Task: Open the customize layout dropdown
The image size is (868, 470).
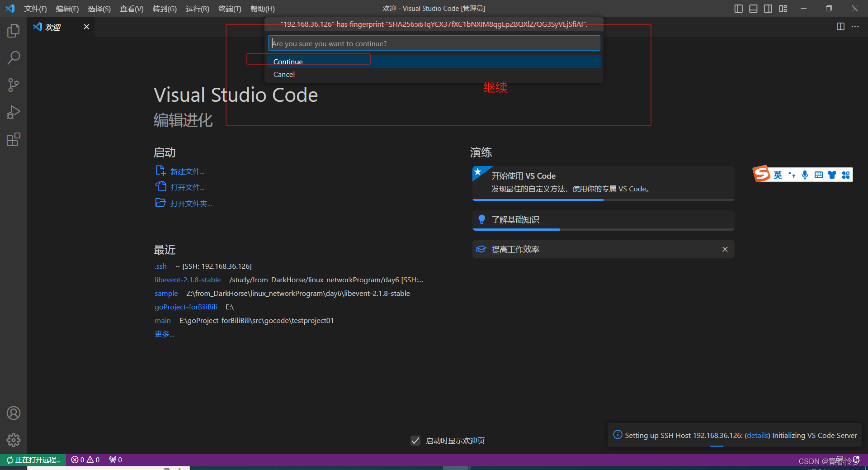Action: click(x=783, y=8)
